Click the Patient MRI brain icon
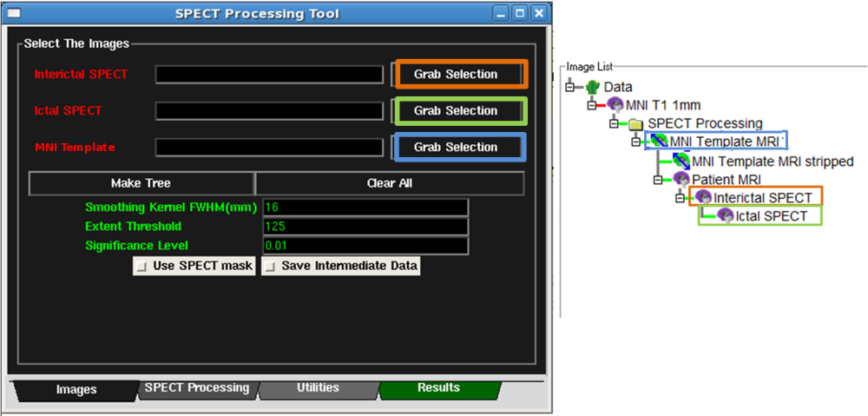868x416 pixels. [x=681, y=179]
